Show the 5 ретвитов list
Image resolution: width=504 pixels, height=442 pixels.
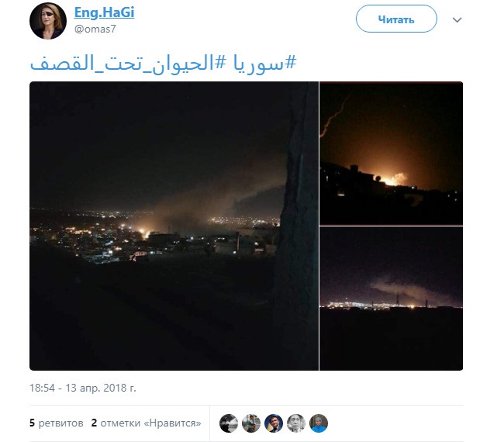(x=57, y=423)
